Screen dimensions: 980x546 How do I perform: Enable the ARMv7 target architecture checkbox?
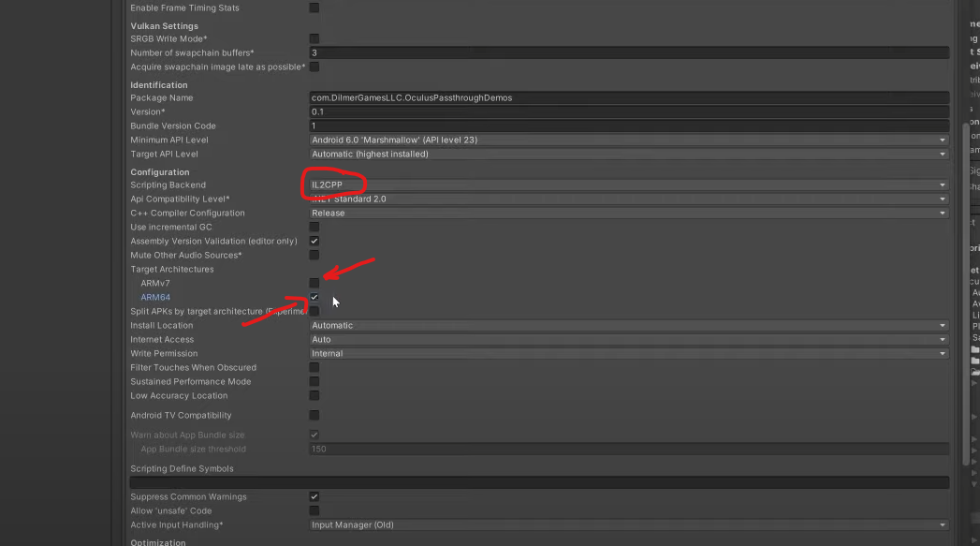click(314, 283)
